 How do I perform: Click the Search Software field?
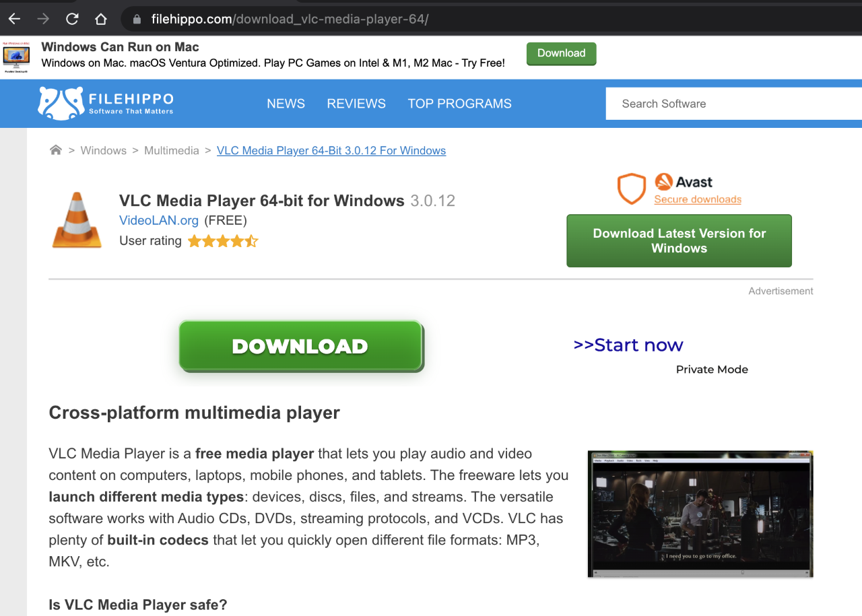734,104
